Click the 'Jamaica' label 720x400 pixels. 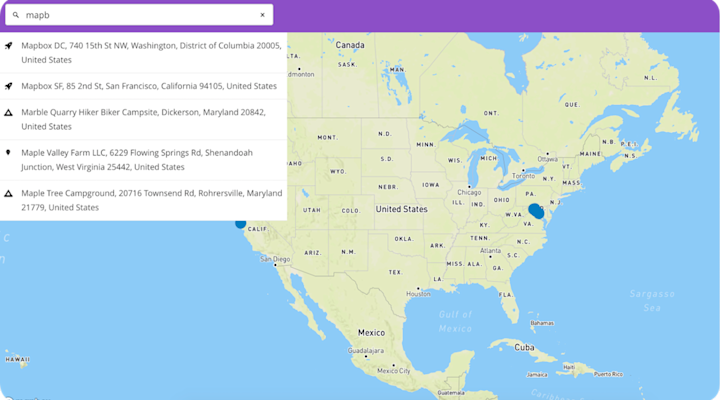[537, 375]
